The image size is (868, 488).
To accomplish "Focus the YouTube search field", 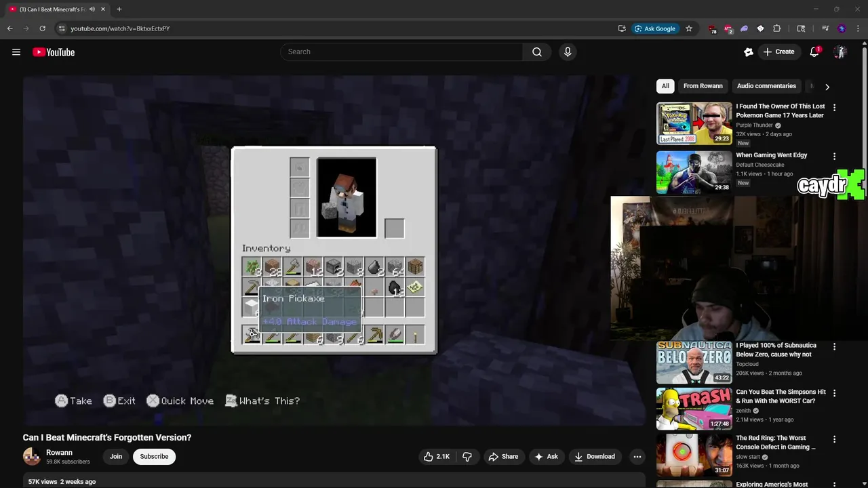I will click(x=401, y=52).
